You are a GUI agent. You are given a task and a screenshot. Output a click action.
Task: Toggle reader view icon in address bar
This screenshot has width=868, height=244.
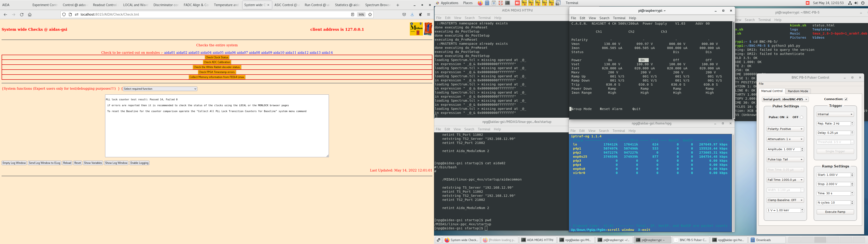click(352, 14)
